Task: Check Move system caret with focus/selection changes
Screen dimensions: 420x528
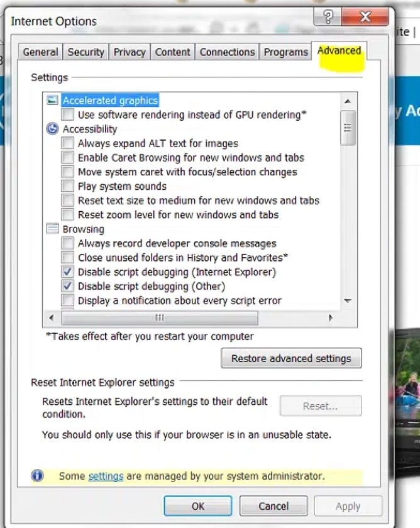Action: tap(67, 172)
